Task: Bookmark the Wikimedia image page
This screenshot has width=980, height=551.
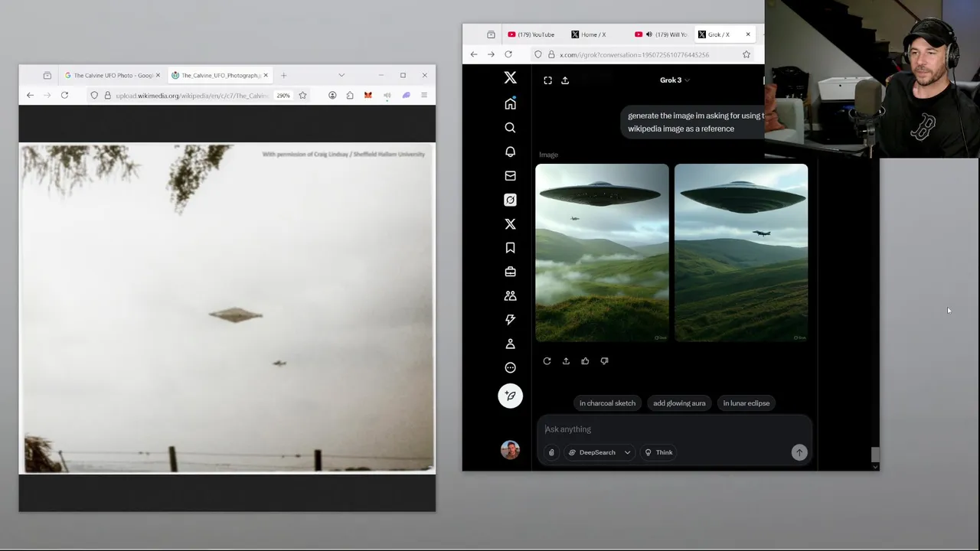Action: pyautogui.click(x=302, y=96)
